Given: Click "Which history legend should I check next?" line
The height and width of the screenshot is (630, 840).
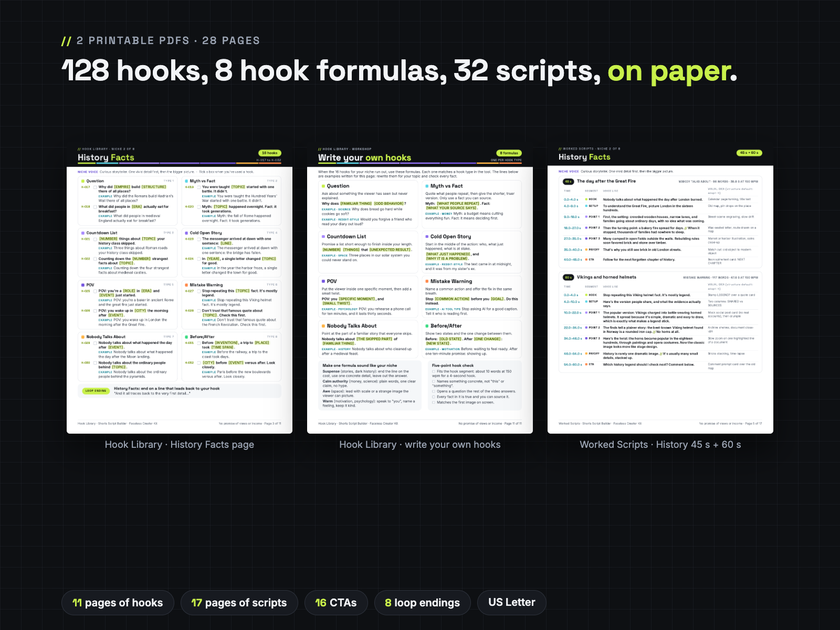Looking at the screenshot, I should pyautogui.click(x=648, y=364).
